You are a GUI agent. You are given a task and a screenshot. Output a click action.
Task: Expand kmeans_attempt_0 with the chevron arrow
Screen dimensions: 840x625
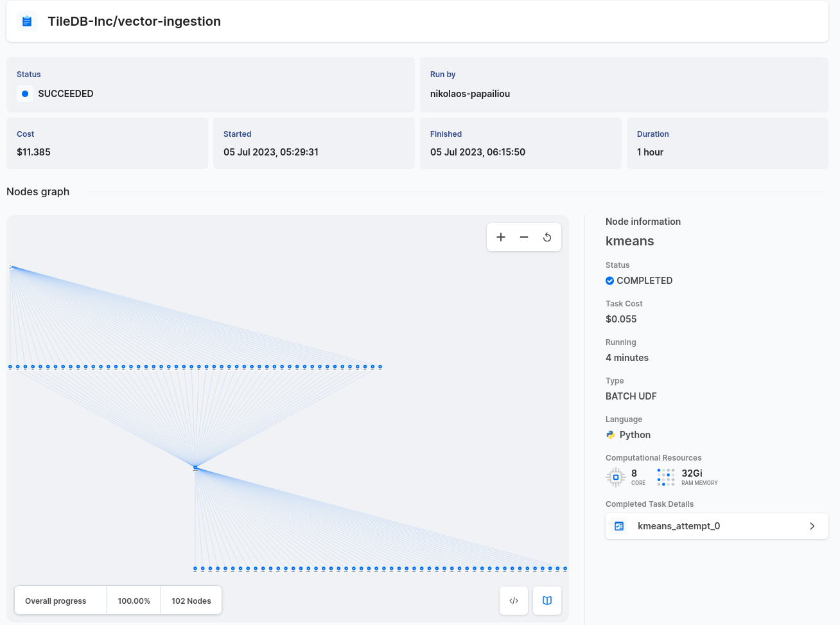(x=812, y=526)
